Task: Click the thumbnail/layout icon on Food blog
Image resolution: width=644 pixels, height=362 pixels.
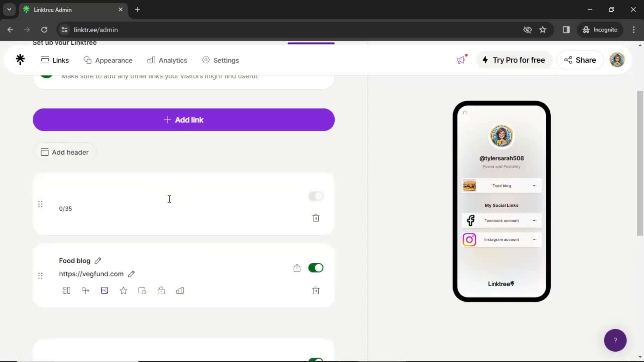Action: (66, 290)
